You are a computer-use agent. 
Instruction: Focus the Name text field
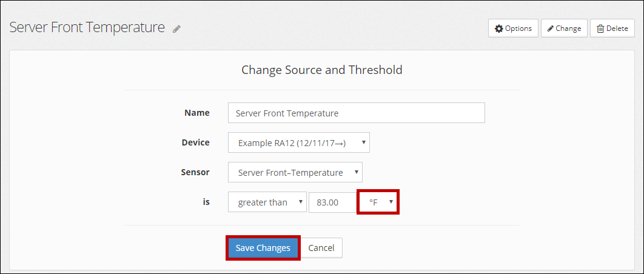[x=357, y=113]
